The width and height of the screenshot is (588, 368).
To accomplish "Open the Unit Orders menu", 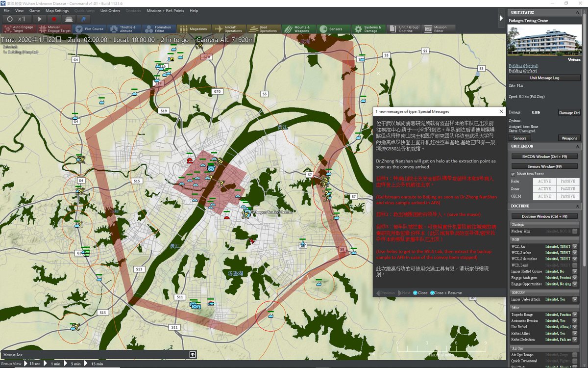I will tap(110, 10).
